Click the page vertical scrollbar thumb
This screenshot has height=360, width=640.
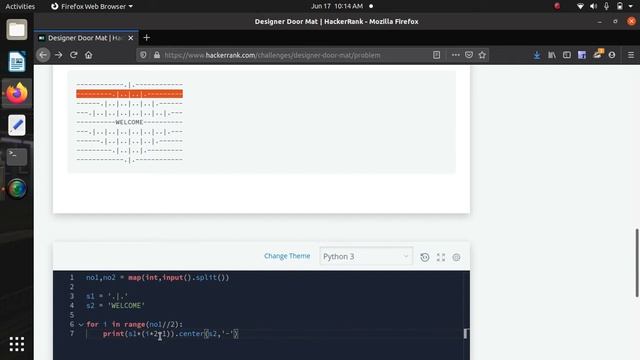[x=637, y=263]
